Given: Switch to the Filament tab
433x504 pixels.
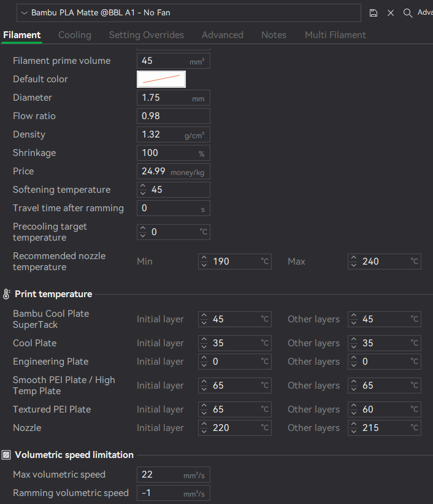Looking at the screenshot, I should 22,35.
